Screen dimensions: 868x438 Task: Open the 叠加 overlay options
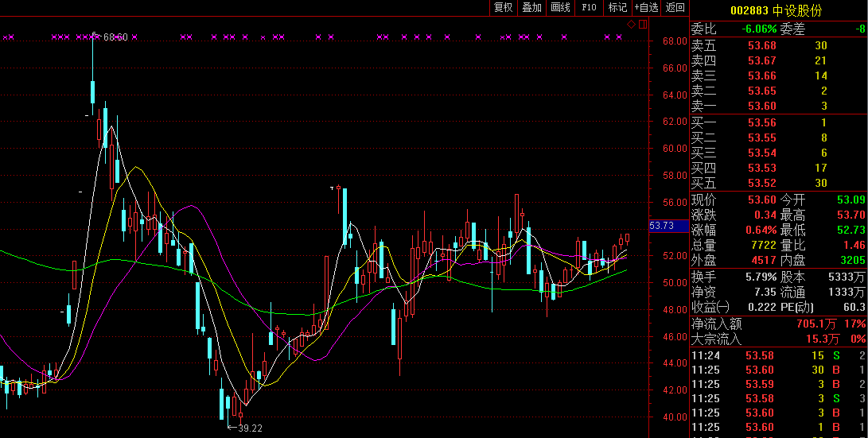point(531,8)
